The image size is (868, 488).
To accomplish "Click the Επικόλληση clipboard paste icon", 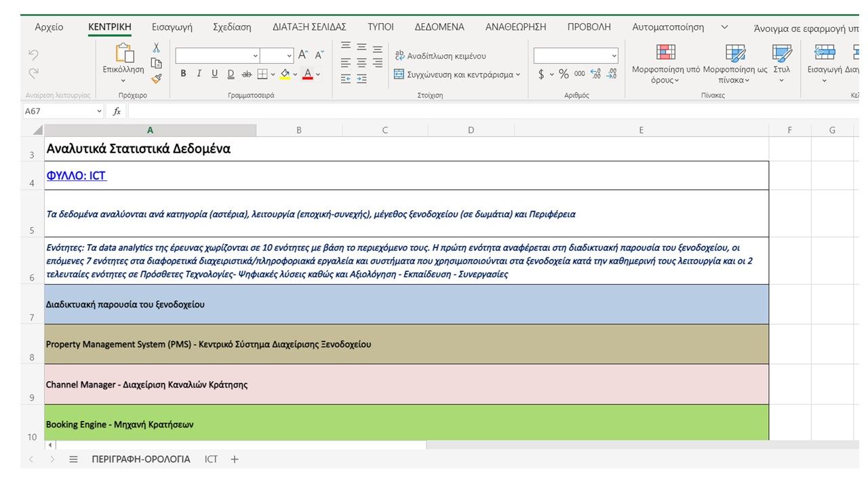I will tap(124, 54).
